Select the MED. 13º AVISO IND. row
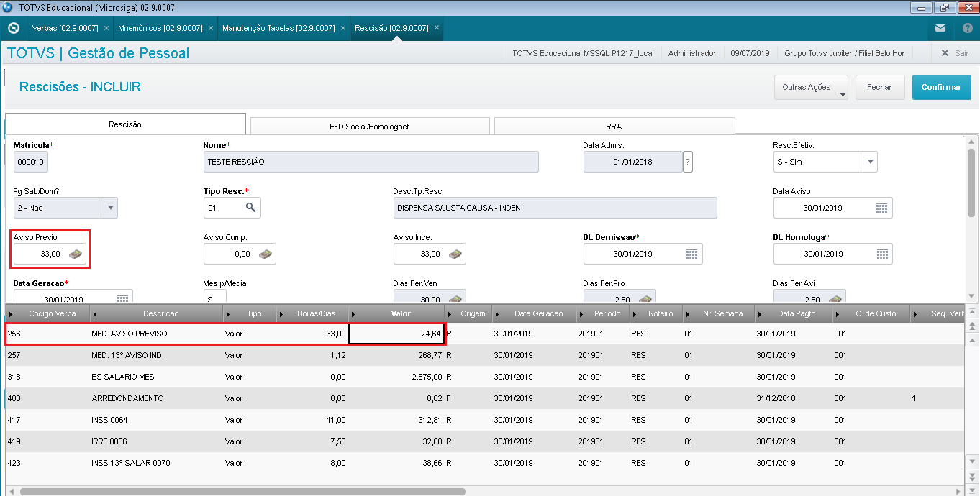The height and width of the screenshot is (496, 980). coord(484,355)
